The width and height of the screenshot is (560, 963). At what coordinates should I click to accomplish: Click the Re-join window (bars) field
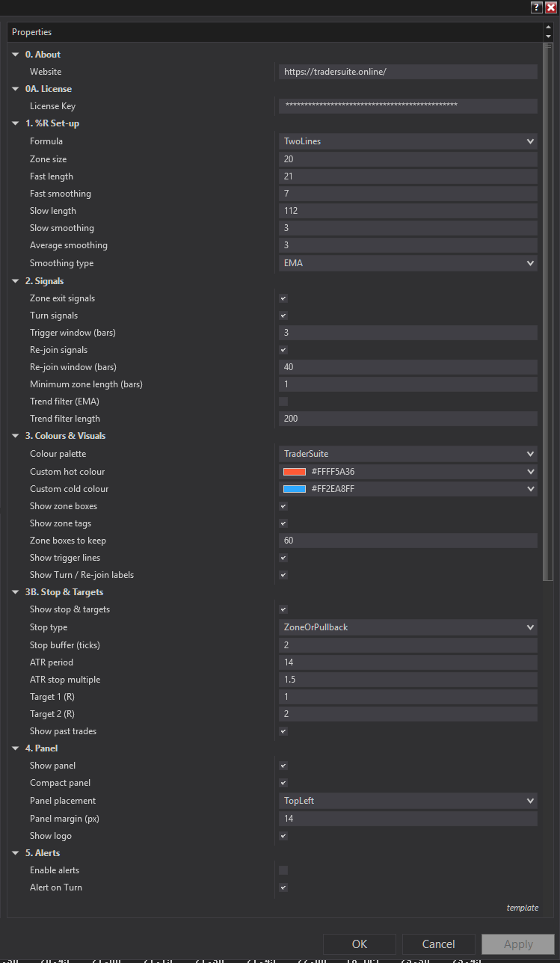pos(407,367)
